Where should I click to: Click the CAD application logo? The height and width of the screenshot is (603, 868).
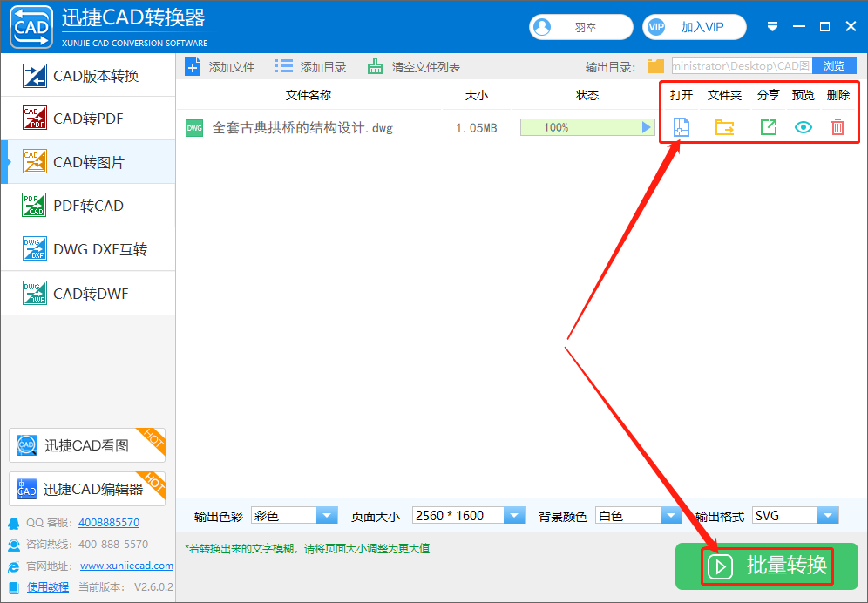tap(31, 27)
